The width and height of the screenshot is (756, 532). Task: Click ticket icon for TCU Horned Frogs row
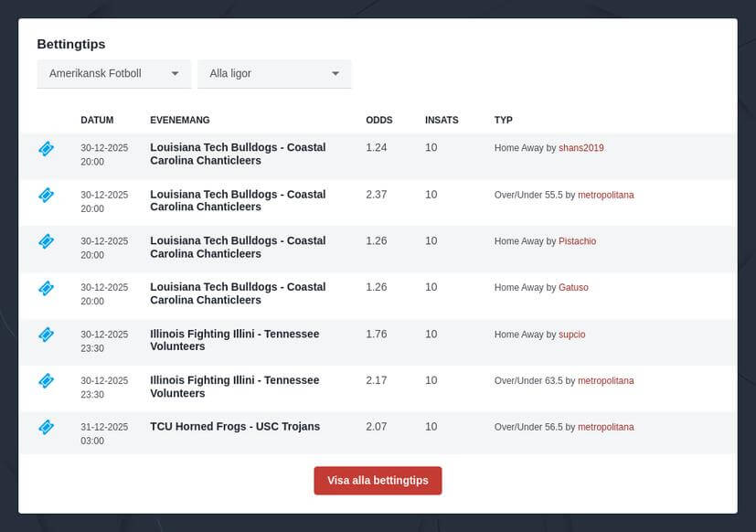click(47, 427)
